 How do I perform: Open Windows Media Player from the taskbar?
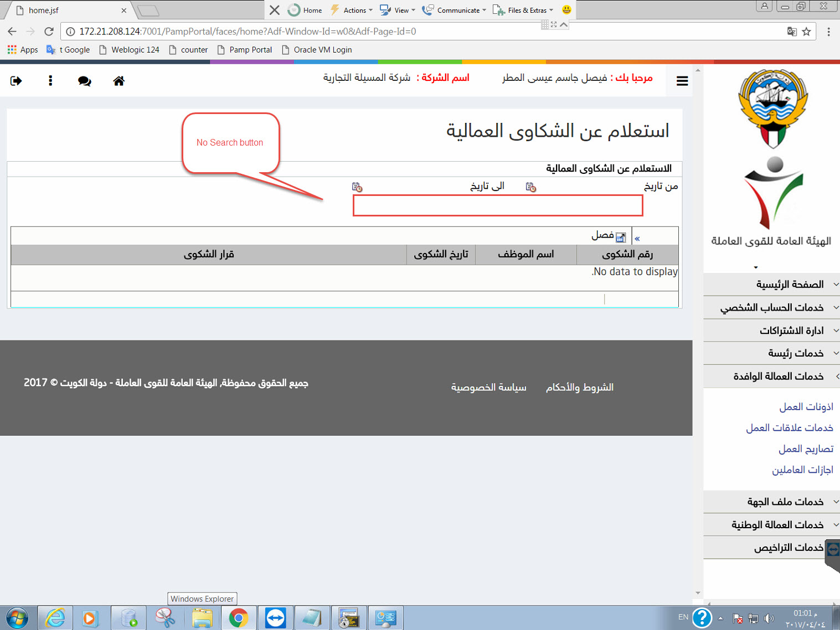91,618
